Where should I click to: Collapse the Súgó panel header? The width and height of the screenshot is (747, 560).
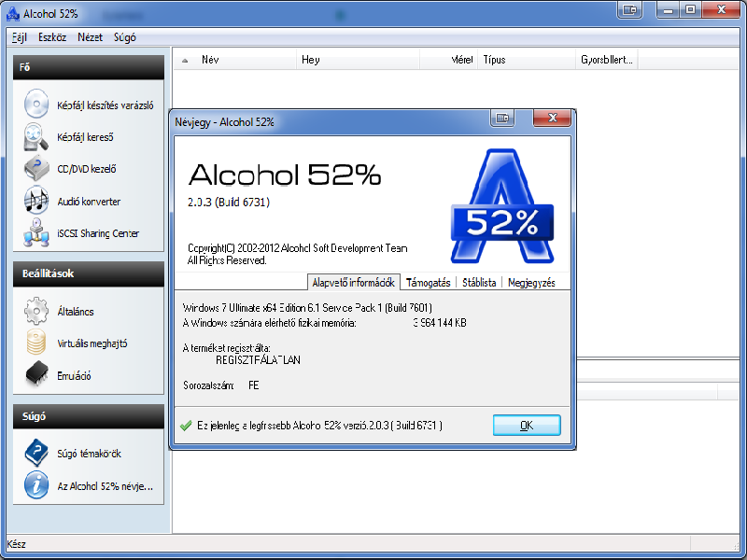pyautogui.click(x=89, y=416)
